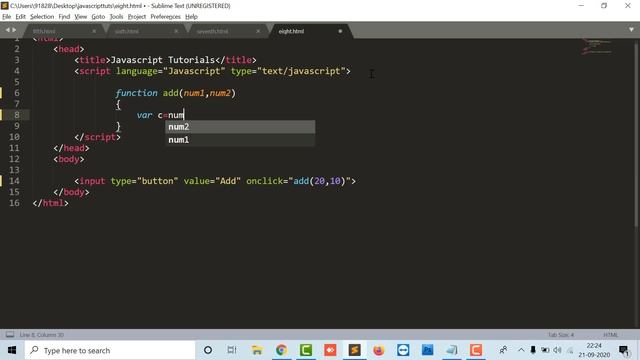Open the red-orange app taskbar icon
640x360 pixels.
pos(330,350)
